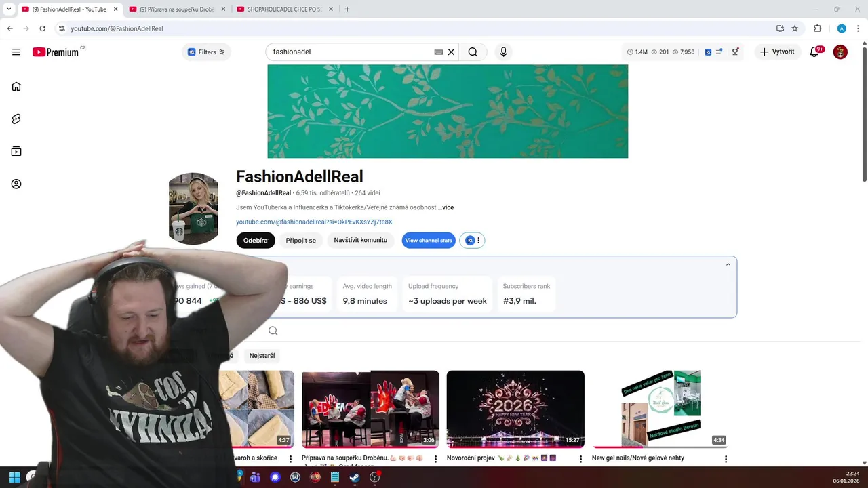
Task: Open the Windows Start menu
Action: pyautogui.click(x=14, y=477)
